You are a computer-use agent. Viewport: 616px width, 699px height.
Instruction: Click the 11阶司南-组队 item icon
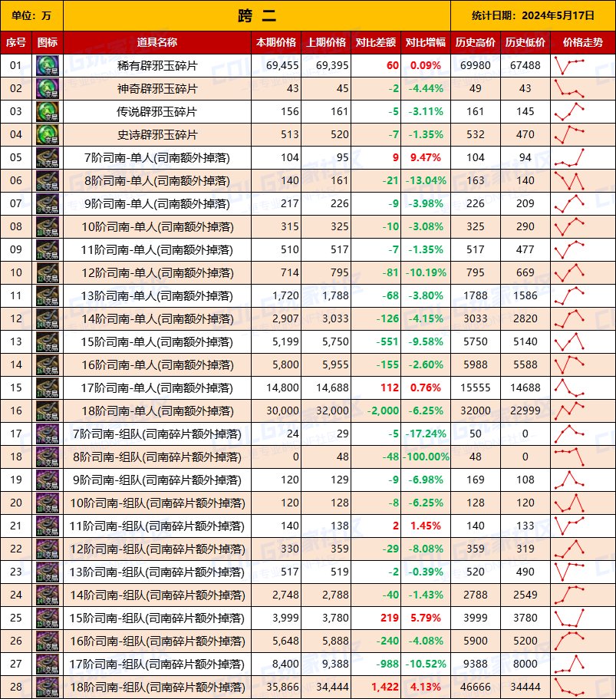click(48, 526)
